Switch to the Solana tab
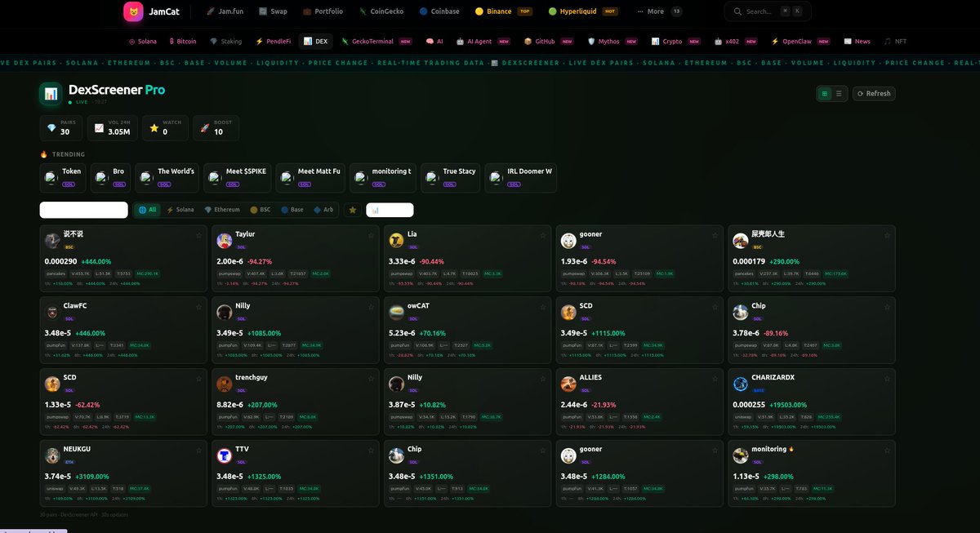This screenshot has height=533, width=980. click(143, 41)
